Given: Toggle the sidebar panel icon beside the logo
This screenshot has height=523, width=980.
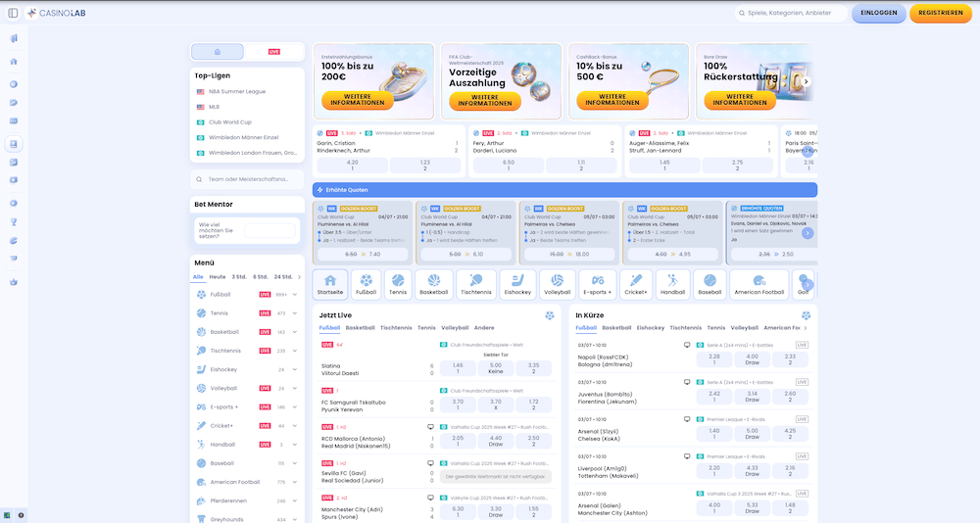Looking at the screenshot, I should point(13,13).
